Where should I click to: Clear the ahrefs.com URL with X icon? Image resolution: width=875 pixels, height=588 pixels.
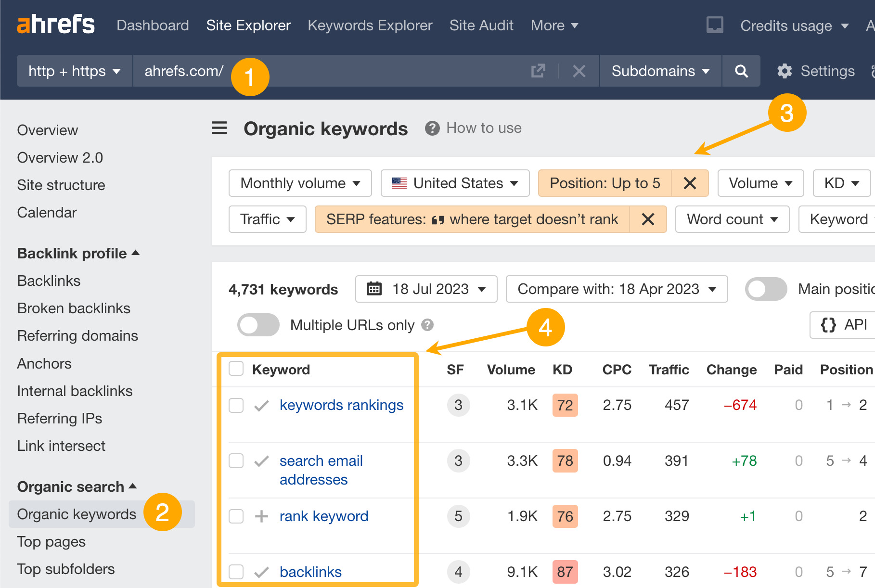pyautogui.click(x=579, y=71)
